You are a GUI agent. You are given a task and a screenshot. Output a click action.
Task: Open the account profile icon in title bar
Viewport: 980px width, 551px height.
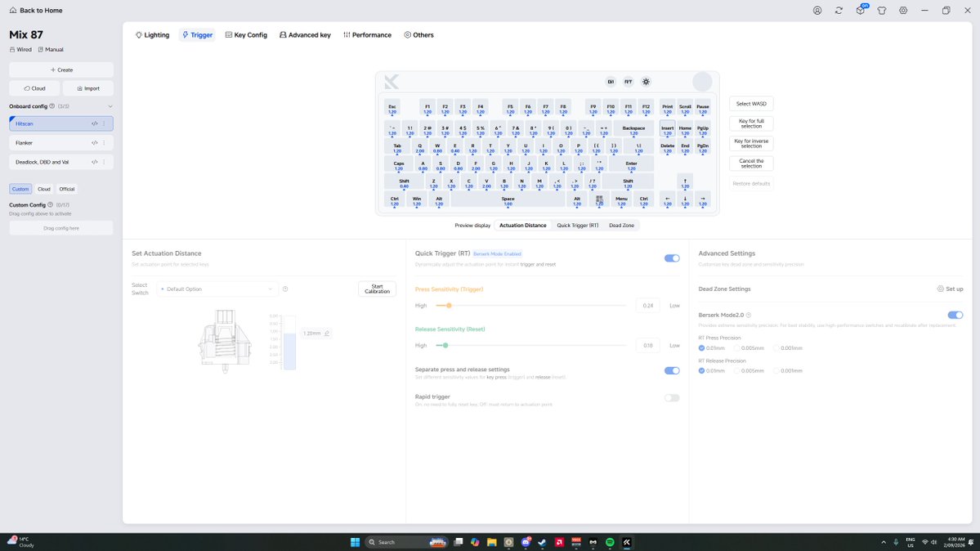coord(817,11)
